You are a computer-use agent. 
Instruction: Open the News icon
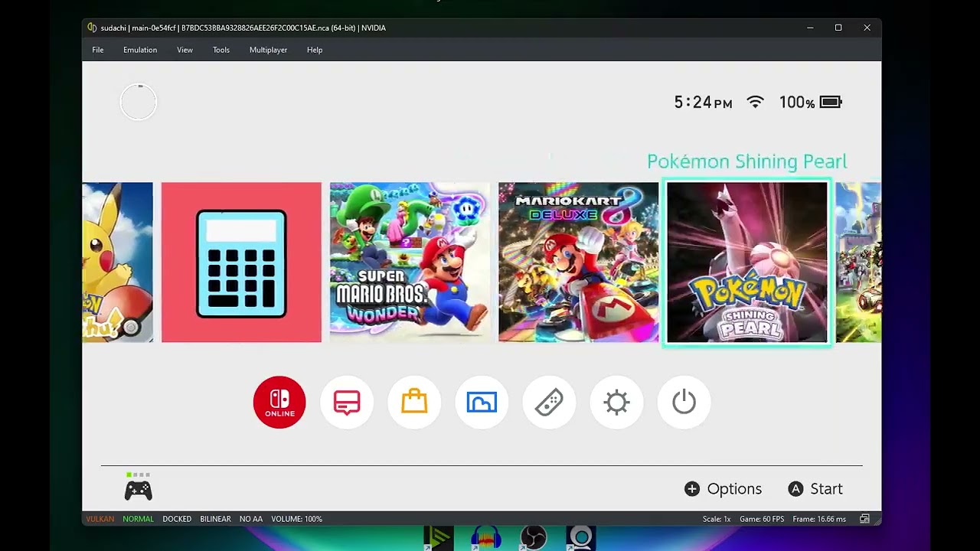tap(347, 402)
